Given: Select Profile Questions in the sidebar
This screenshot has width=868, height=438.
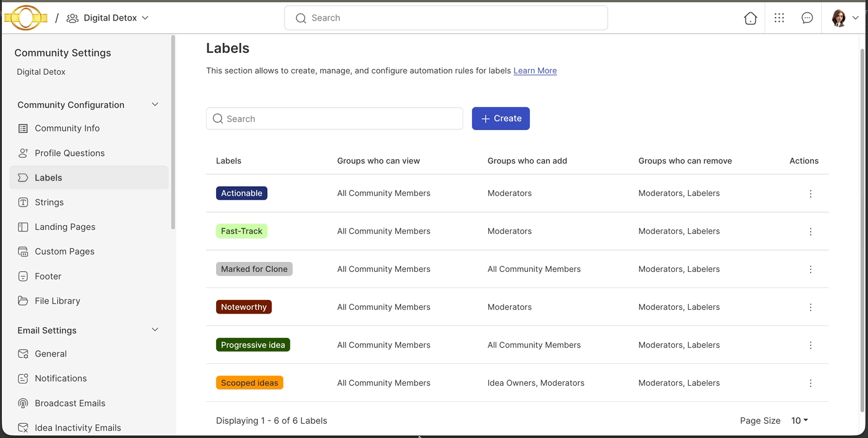Looking at the screenshot, I should coord(68,152).
